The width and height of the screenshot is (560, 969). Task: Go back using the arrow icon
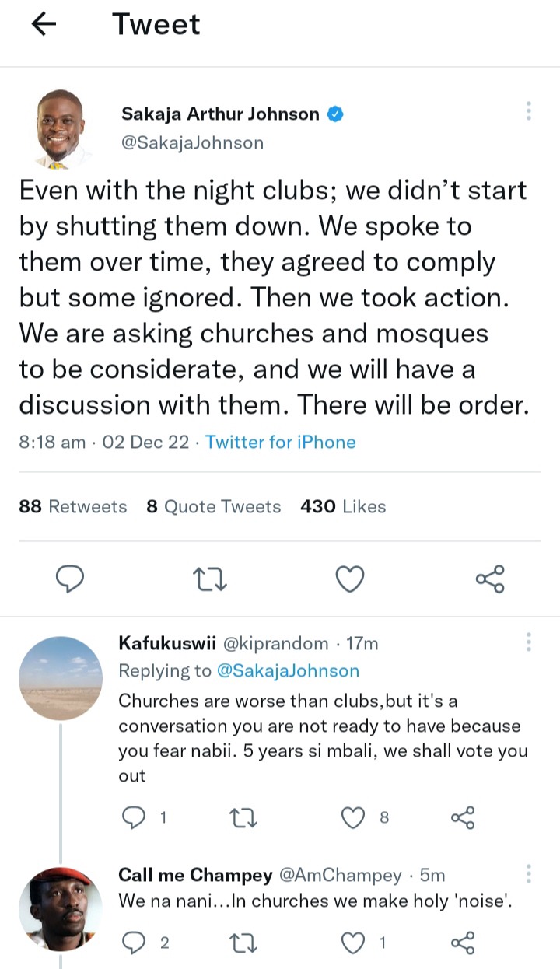44,25
